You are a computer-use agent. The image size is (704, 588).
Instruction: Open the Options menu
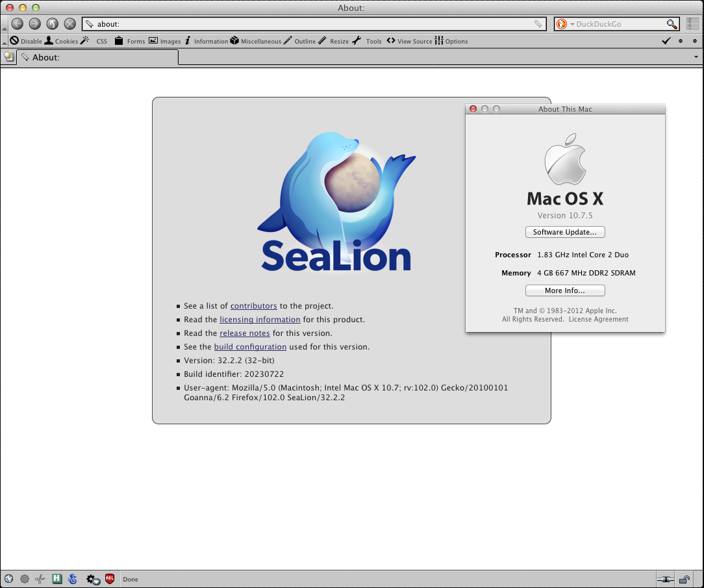tap(451, 41)
